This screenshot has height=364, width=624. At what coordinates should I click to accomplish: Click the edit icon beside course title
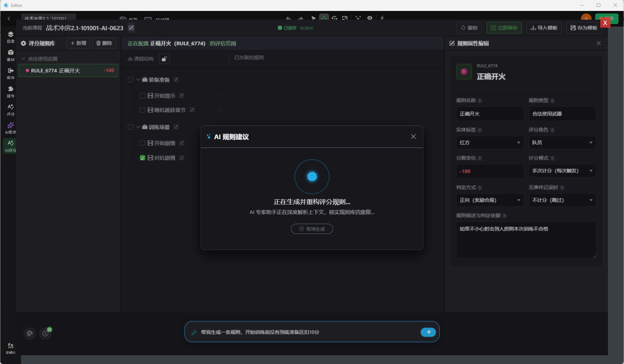131,28
